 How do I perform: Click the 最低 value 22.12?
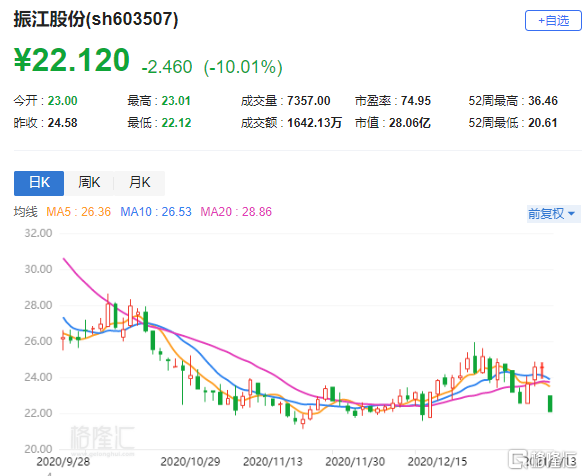[x=176, y=123]
